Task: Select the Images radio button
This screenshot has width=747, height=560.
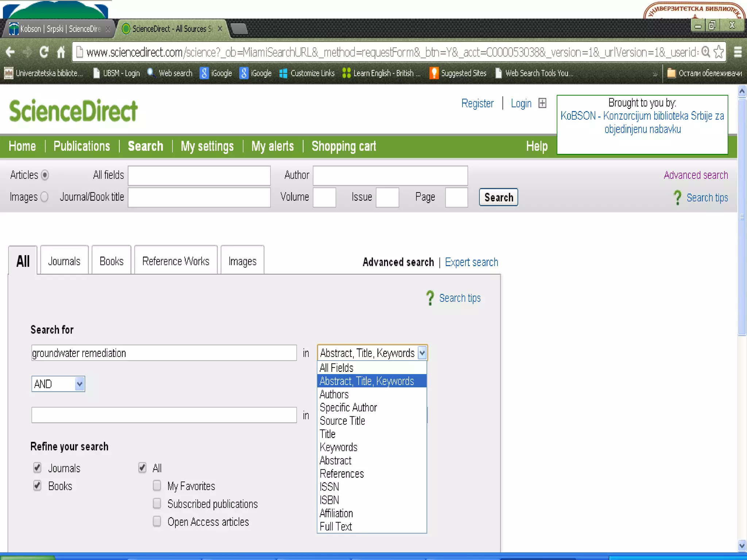Action: click(x=44, y=197)
